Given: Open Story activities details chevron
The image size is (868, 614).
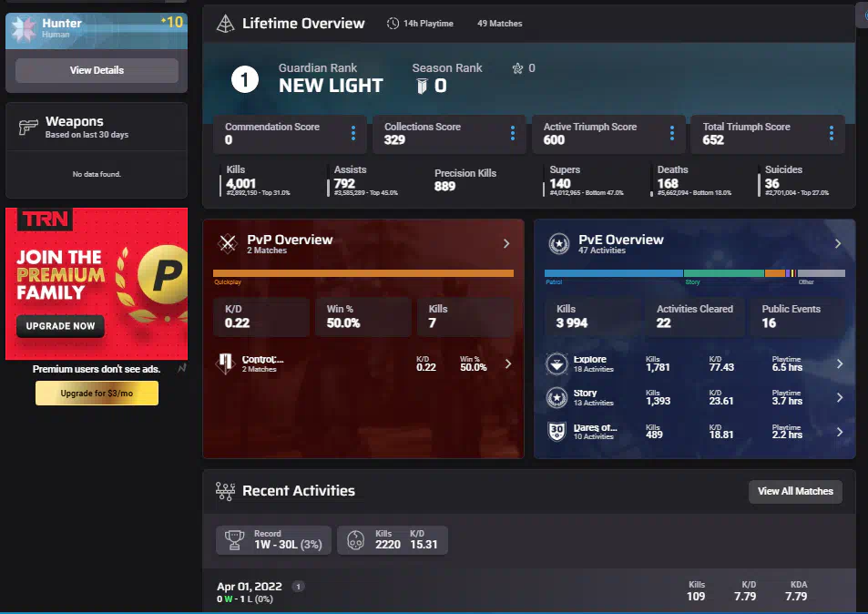Looking at the screenshot, I should pyautogui.click(x=839, y=398).
